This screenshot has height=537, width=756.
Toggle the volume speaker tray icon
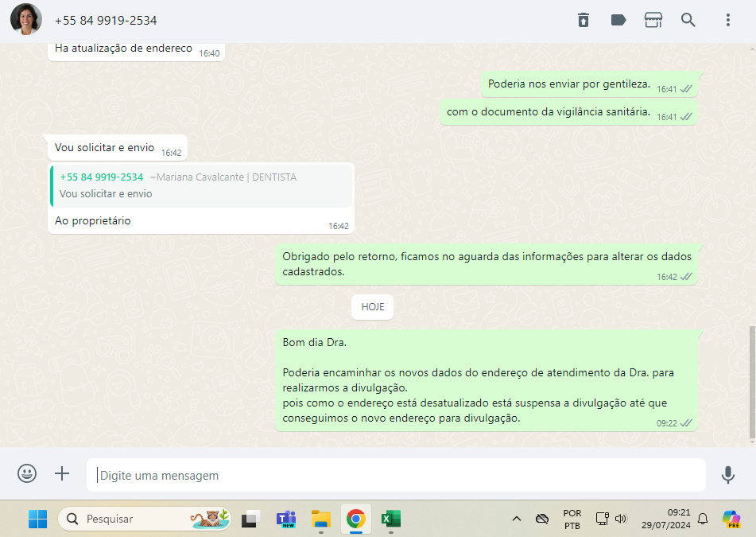(621, 519)
